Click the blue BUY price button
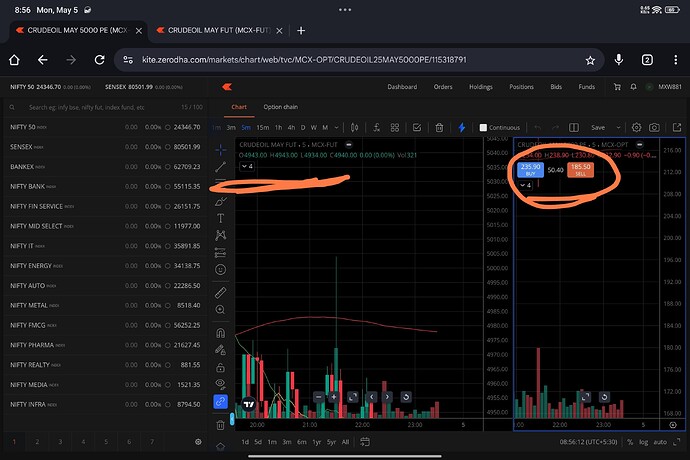Viewport: 690px width, 460px height. 530,170
